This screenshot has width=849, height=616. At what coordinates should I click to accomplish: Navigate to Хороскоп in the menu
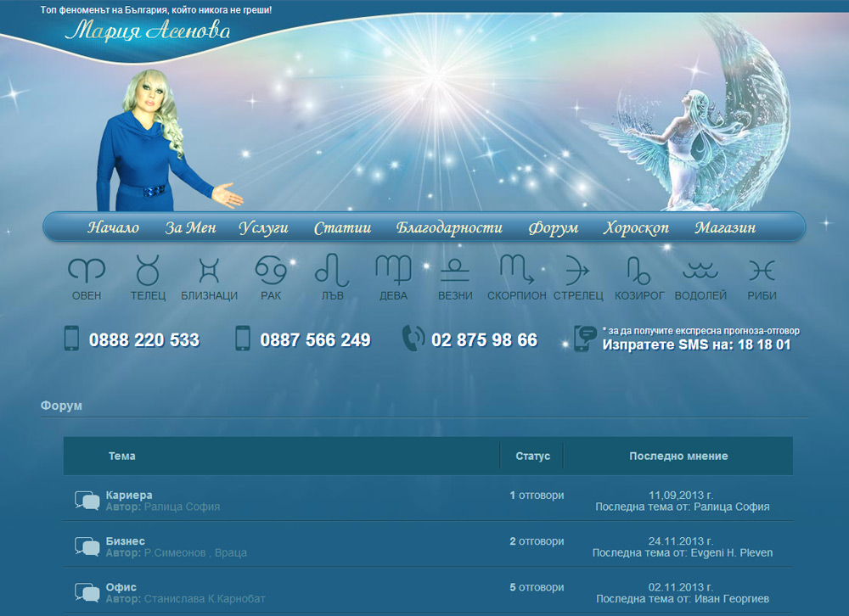636,227
